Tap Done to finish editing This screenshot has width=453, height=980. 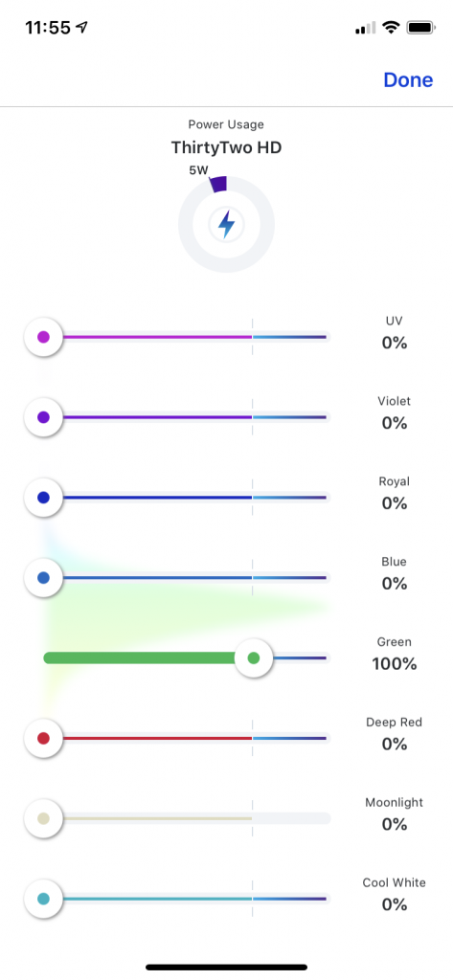click(x=408, y=80)
